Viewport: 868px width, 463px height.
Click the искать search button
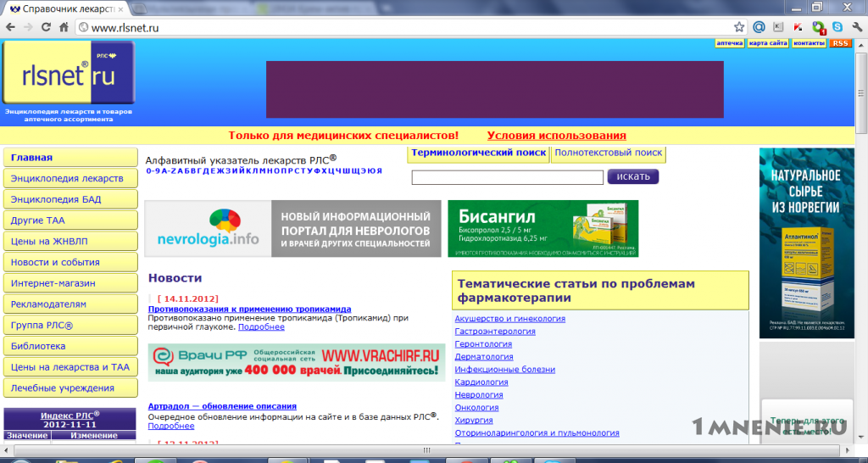[633, 176]
